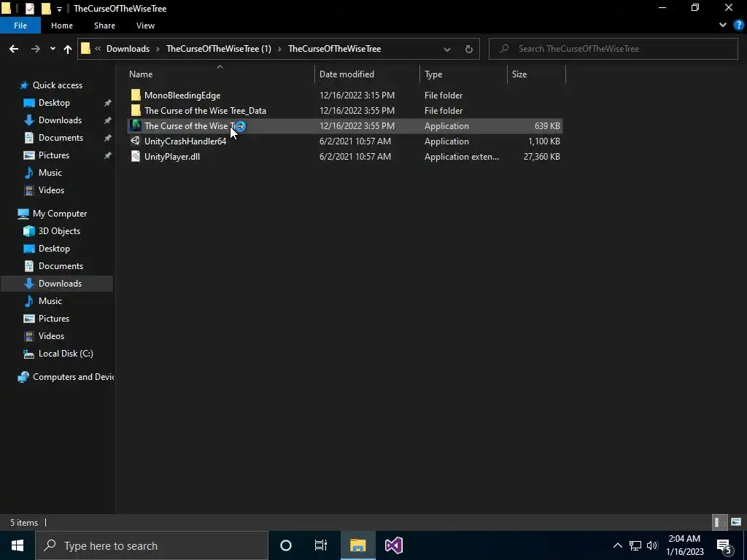Open Visual Studio from the taskbar

click(x=394, y=545)
